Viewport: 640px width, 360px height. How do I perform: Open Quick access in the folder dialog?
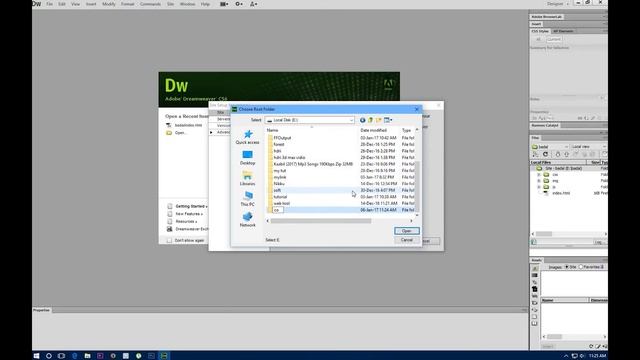pos(247,137)
